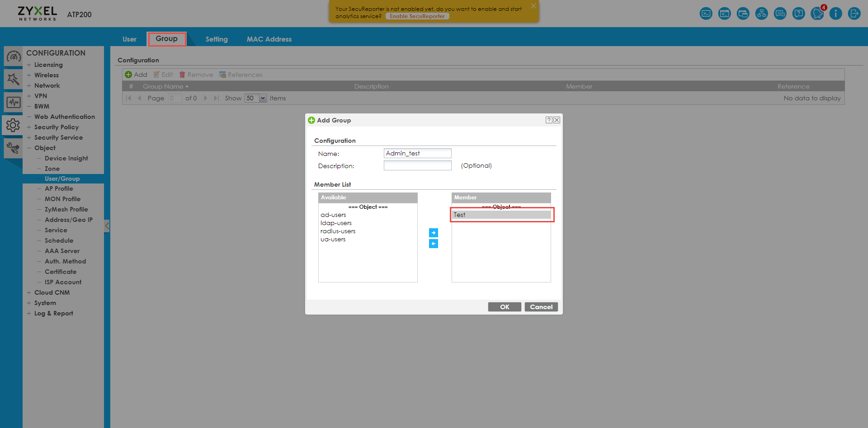The image size is (868, 428).
Task: Click the Enable SecuReporter link
Action: coord(417,16)
